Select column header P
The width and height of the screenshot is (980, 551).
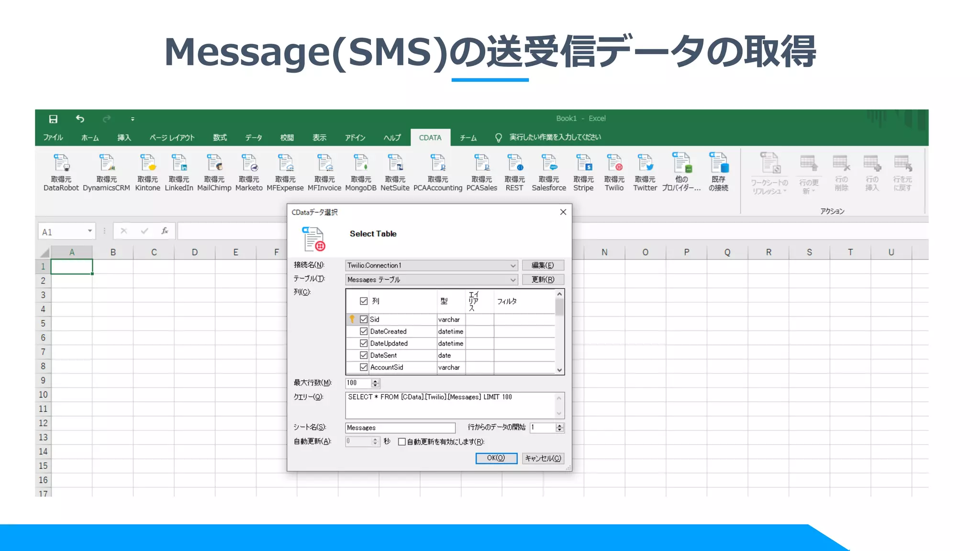point(686,252)
